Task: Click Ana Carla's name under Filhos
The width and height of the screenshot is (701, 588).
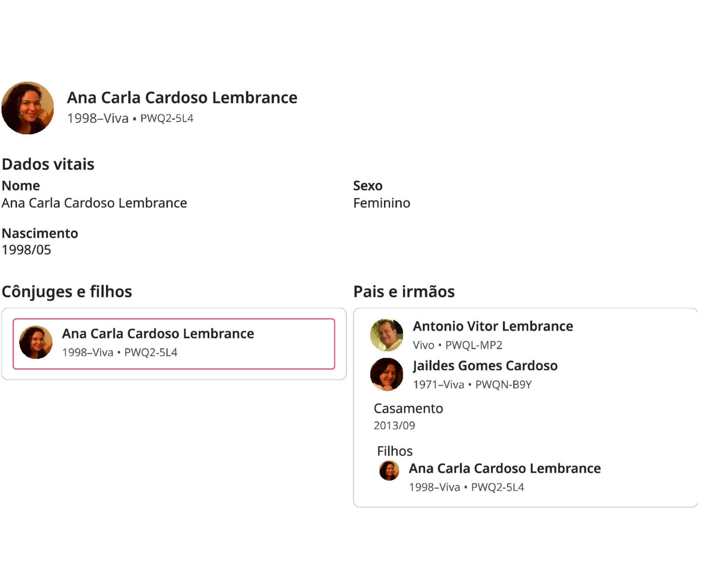Action: coord(505,468)
